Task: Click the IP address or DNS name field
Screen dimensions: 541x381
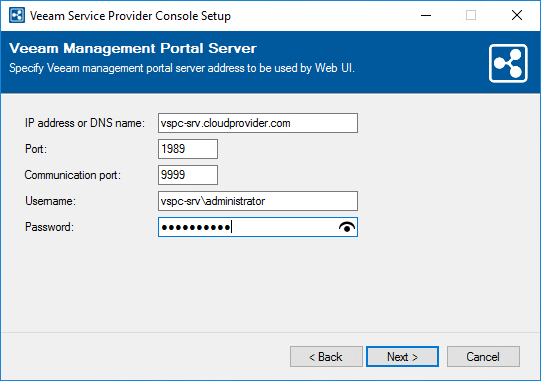Action: pyautogui.click(x=258, y=123)
